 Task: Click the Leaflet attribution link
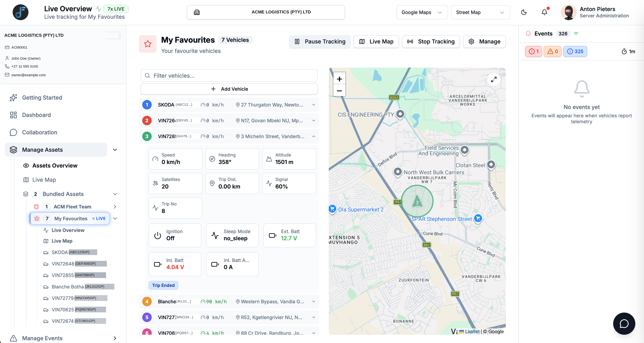tap(472, 332)
